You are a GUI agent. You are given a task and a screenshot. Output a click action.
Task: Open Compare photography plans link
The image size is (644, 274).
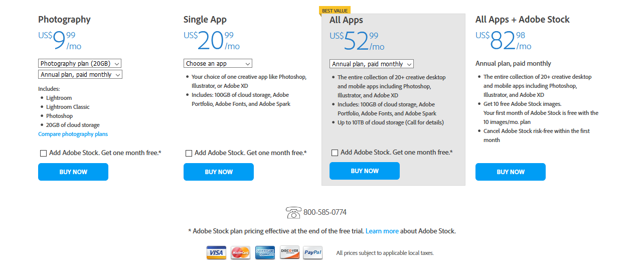tap(73, 134)
